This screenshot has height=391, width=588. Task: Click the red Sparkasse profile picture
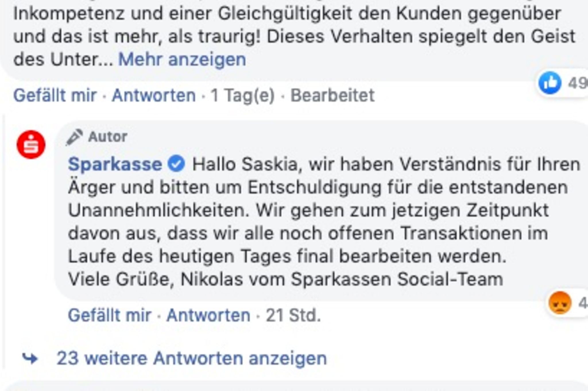(x=31, y=145)
